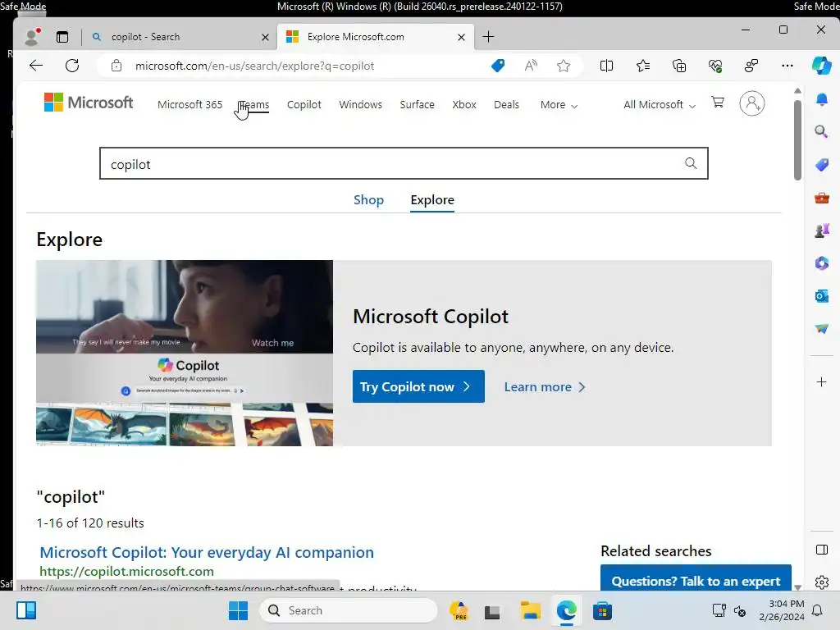Image resolution: width=840 pixels, height=630 pixels.
Task: Open Surface in site navigation
Action: [x=417, y=104]
